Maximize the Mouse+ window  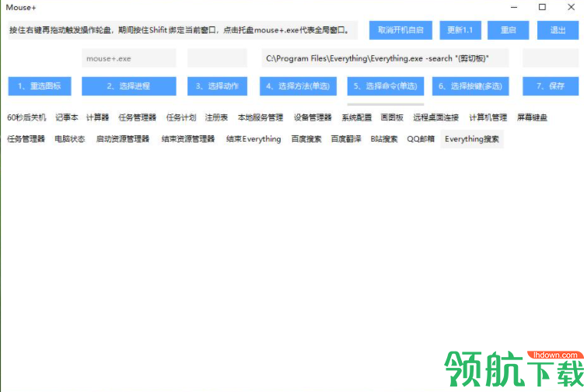pos(542,7)
